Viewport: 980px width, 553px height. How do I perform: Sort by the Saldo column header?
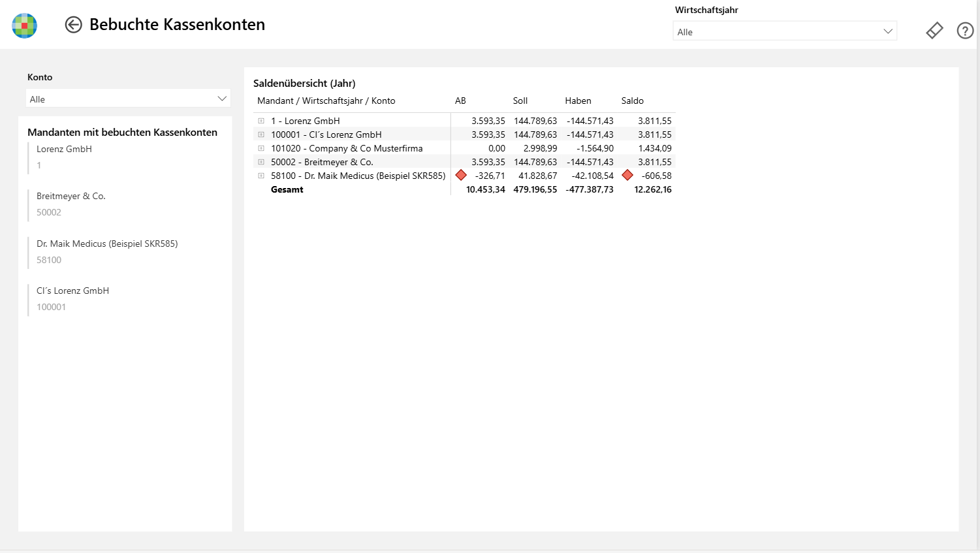[x=633, y=101]
